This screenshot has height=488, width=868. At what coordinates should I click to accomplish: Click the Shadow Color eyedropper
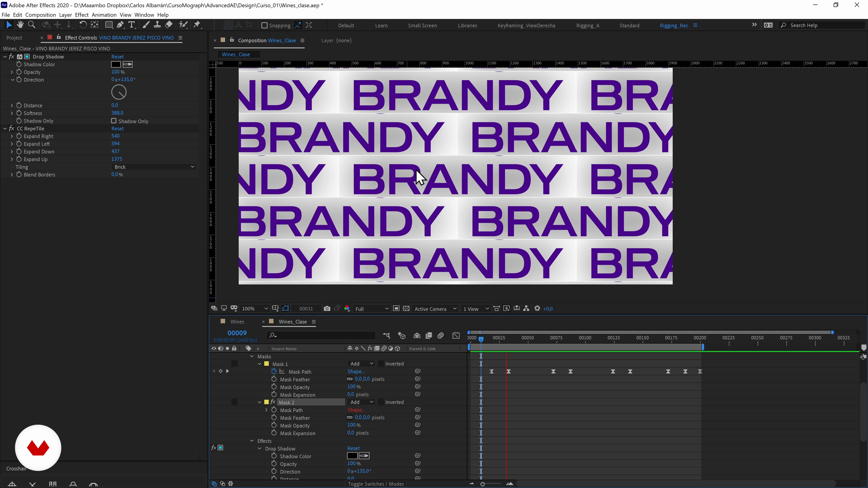(128, 64)
